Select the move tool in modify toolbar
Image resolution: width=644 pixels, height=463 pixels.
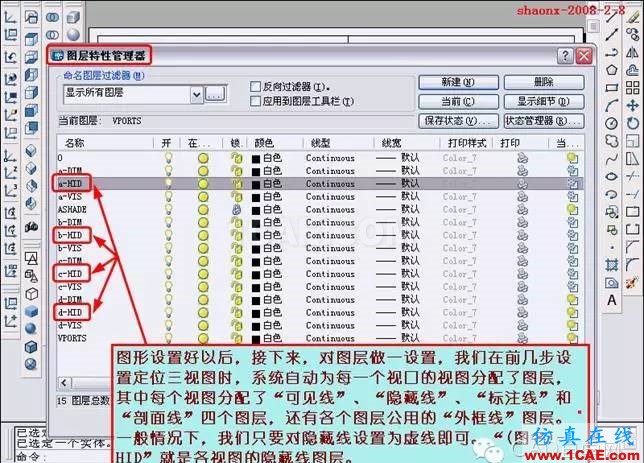[x=633, y=105]
